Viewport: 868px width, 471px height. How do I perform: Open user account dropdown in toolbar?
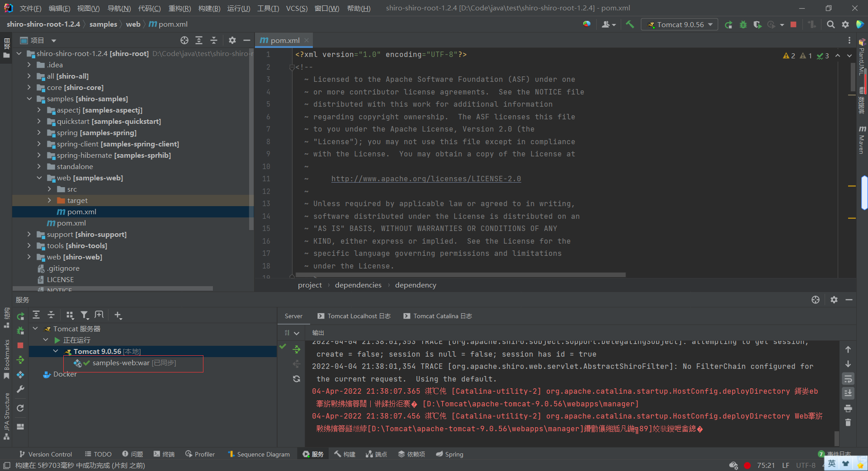click(x=609, y=25)
